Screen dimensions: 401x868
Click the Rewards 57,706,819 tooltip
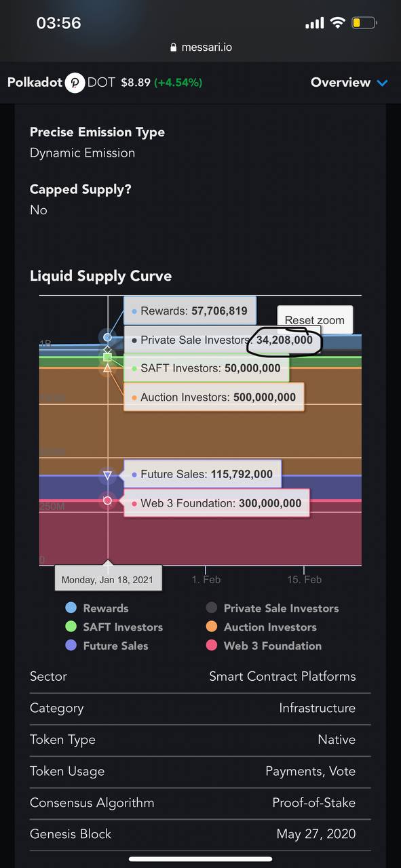pyautogui.click(x=190, y=311)
